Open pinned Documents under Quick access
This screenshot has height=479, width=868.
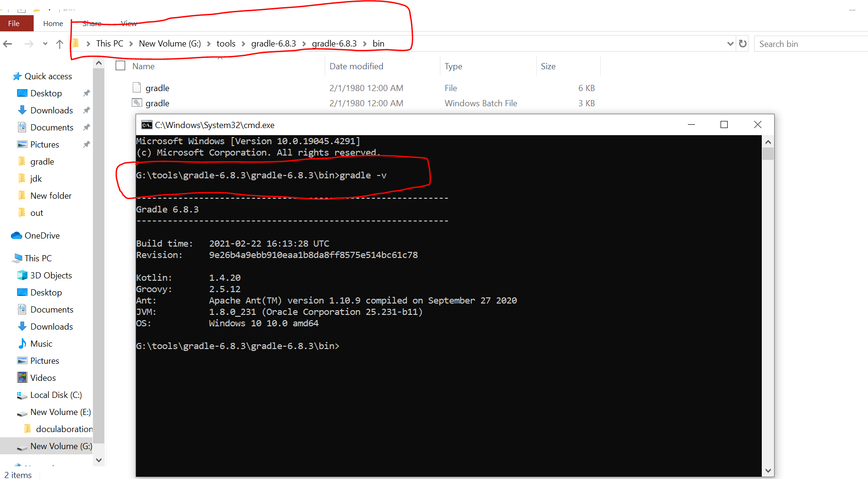(x=52, y=128)
